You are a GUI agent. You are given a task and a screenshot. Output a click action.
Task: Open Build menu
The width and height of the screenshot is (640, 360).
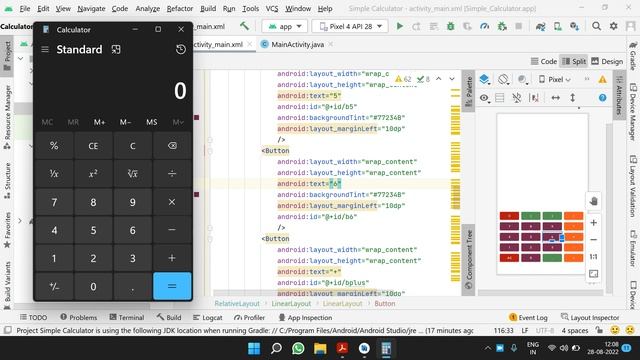tap(208, 8)
